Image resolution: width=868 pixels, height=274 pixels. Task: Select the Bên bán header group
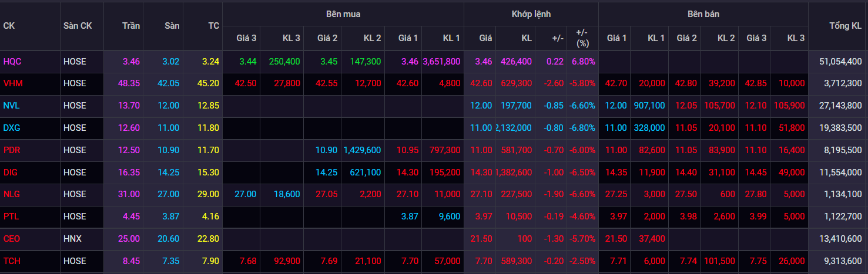point(702,13)
